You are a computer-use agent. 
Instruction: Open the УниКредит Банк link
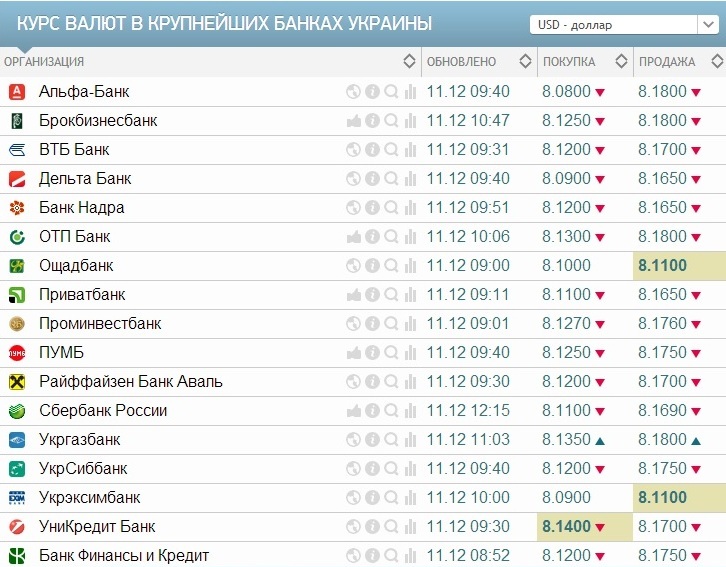pyautogui.click(x=97, y=527)
